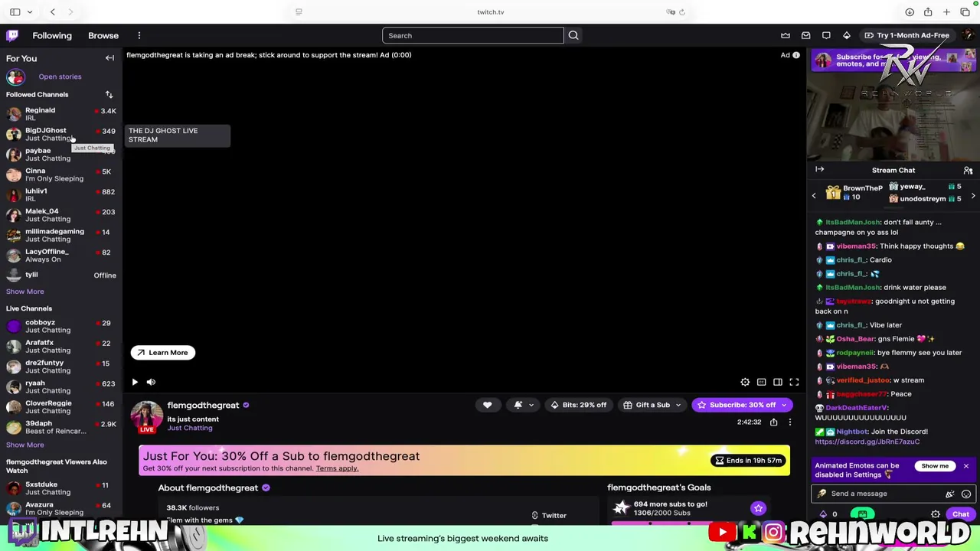Go to previous gift leaderboard page
The width and height of the screenshot is (980, 551).
814,196
